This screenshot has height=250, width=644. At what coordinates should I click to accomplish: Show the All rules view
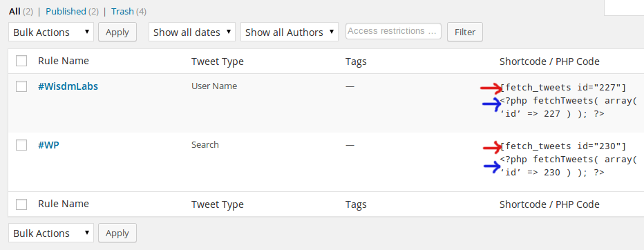pyautogui.click(x=15, y=12)
